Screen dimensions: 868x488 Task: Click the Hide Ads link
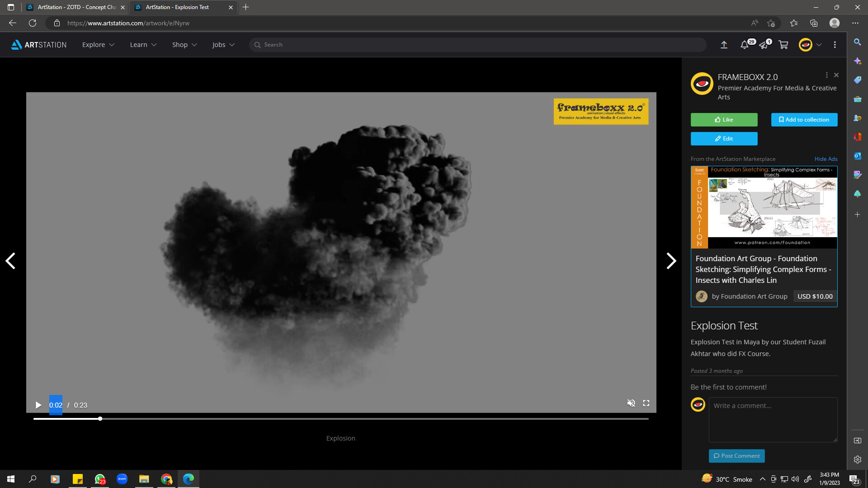tap(826, 159)
